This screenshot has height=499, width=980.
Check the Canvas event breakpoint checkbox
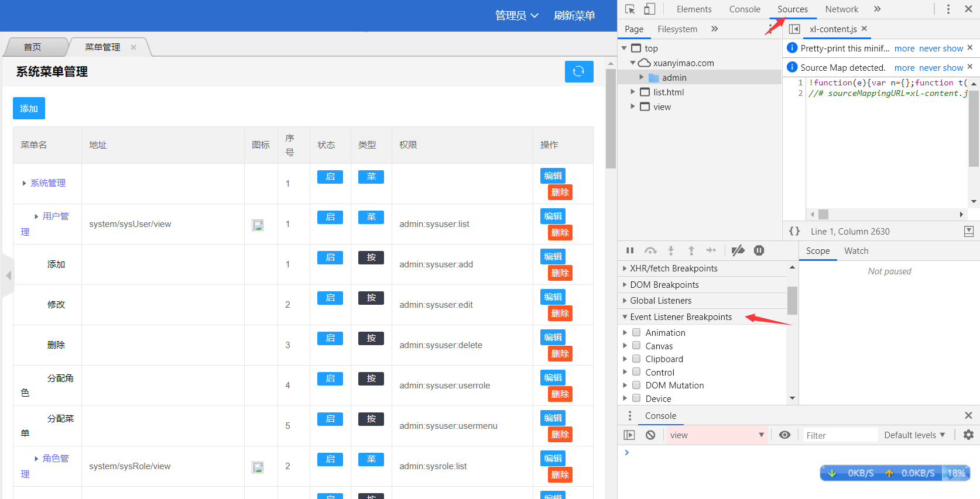pyautogui.click(x=636, y=346)
